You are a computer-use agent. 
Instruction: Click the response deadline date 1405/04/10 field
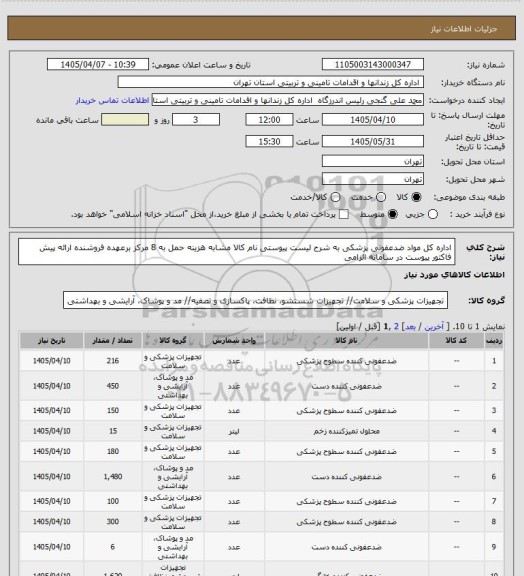click(373, 120)
